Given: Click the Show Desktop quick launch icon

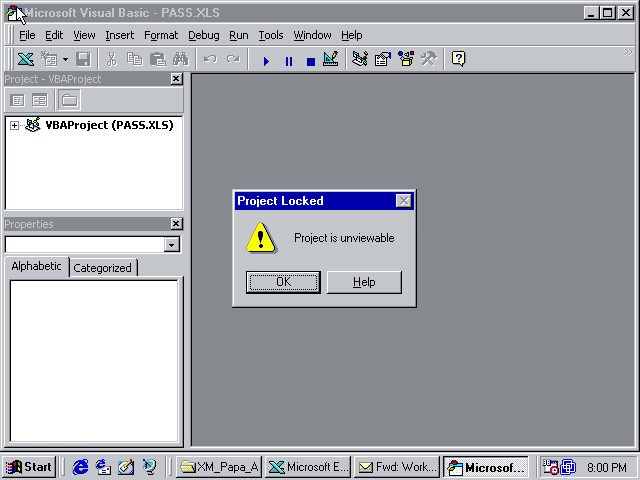Looking at the screenshot, I should 126,467.
